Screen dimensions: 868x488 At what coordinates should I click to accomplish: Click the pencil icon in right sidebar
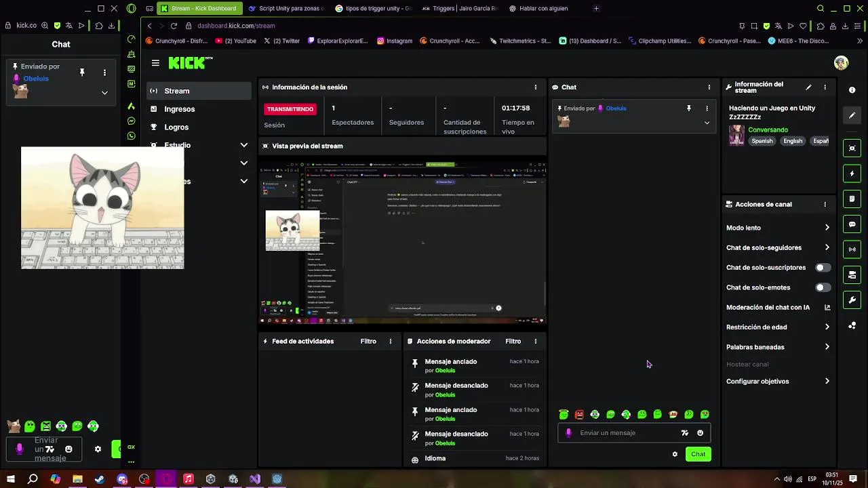coord(852,115)
